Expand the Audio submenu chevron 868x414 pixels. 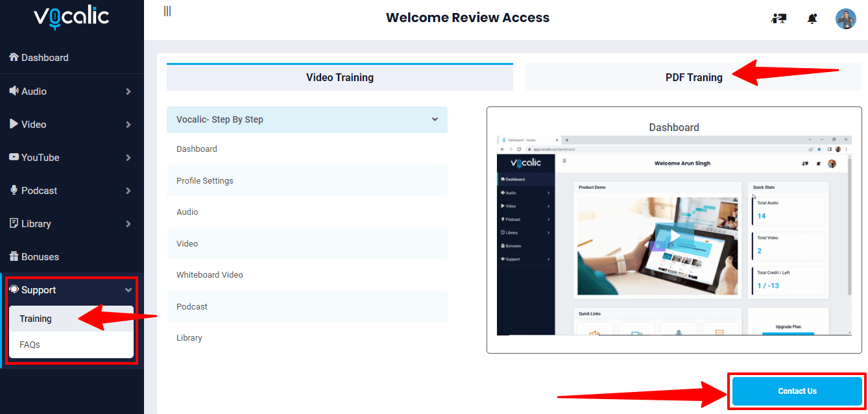128,91
